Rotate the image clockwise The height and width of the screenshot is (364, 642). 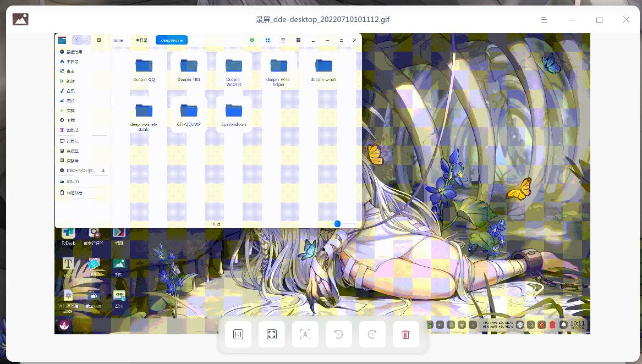372,334
